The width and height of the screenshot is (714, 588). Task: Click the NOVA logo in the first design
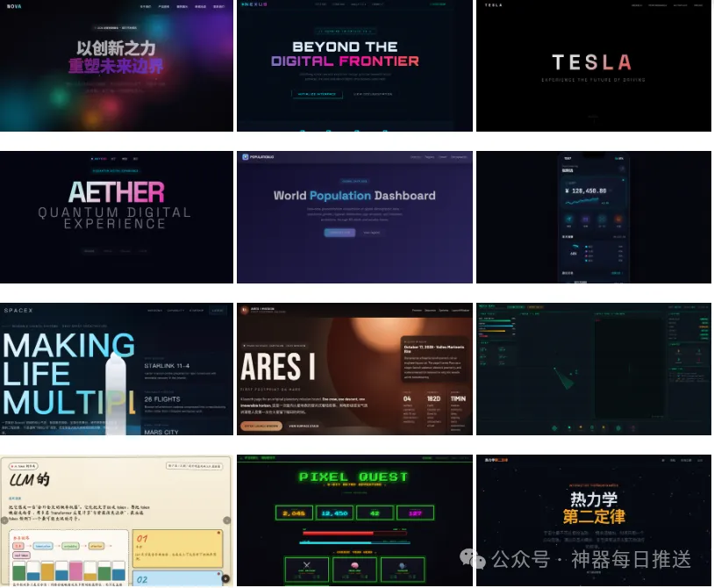click(x=14, y=6)
